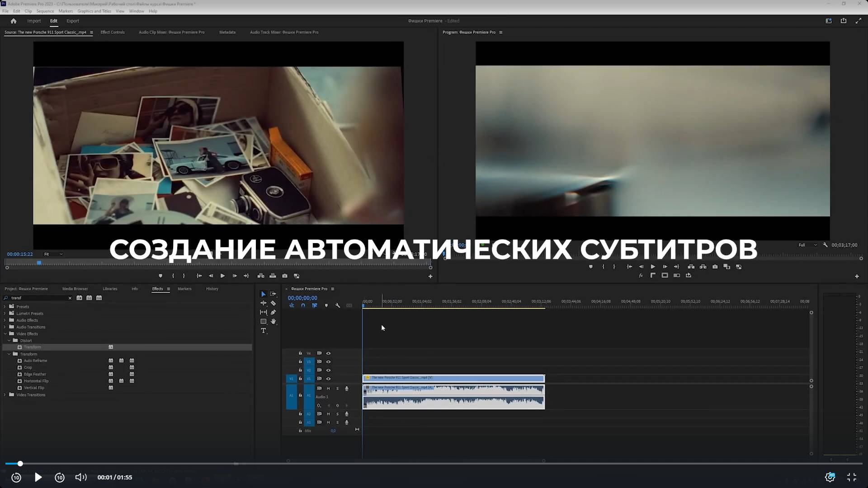Select the Type tool
This screenshot has width=868, height=488.
coord(264,331)
